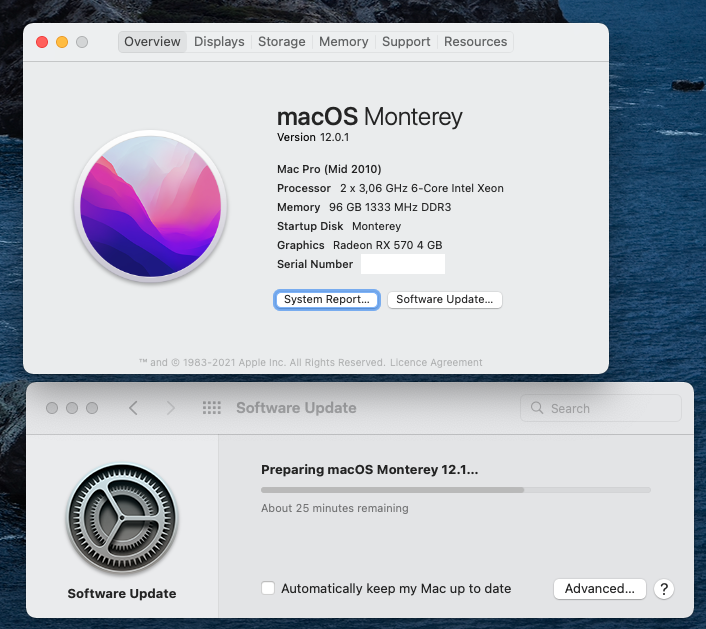
Task: Enable Automatically keep my Mac up to date
Action: click(268, 588)
